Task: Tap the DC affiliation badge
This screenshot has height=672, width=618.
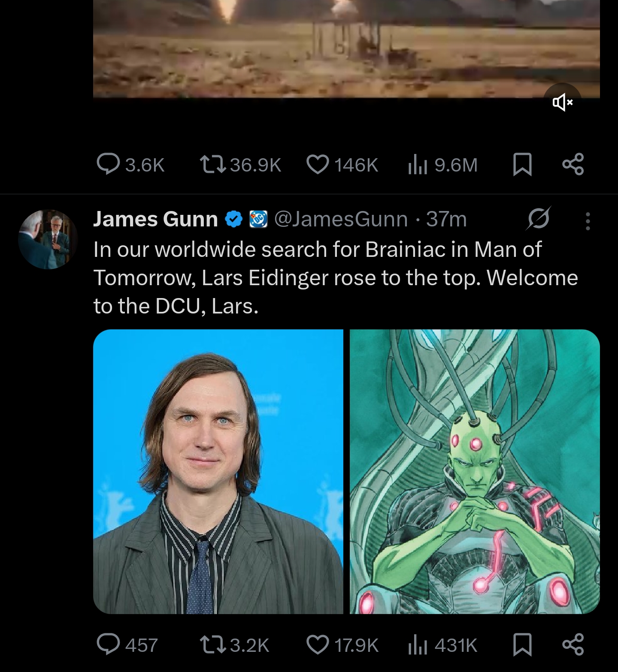Action: coord(258,219)
